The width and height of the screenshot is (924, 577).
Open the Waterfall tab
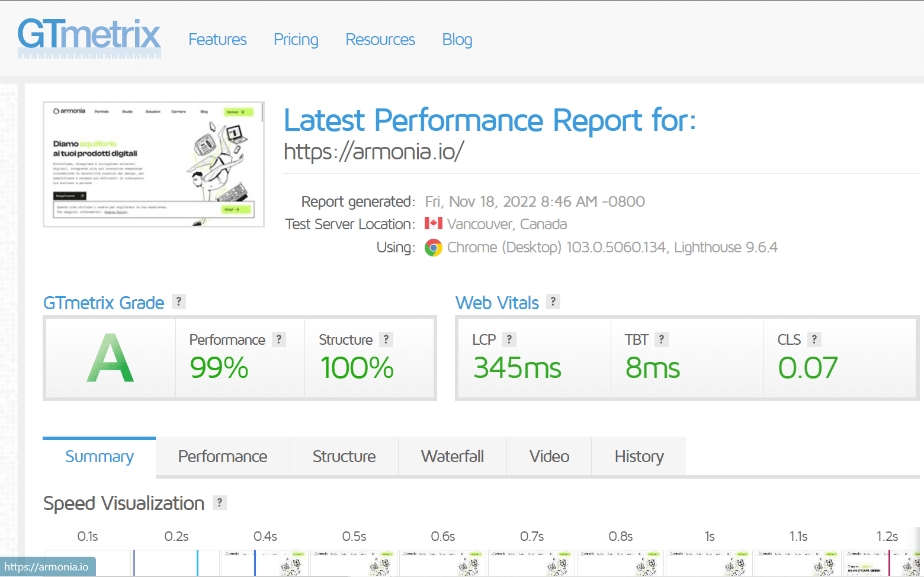[453, 456]
